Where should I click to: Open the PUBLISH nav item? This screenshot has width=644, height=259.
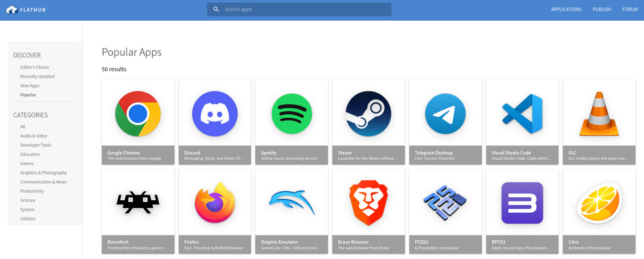pyautogui.click(x=602, y=9)
